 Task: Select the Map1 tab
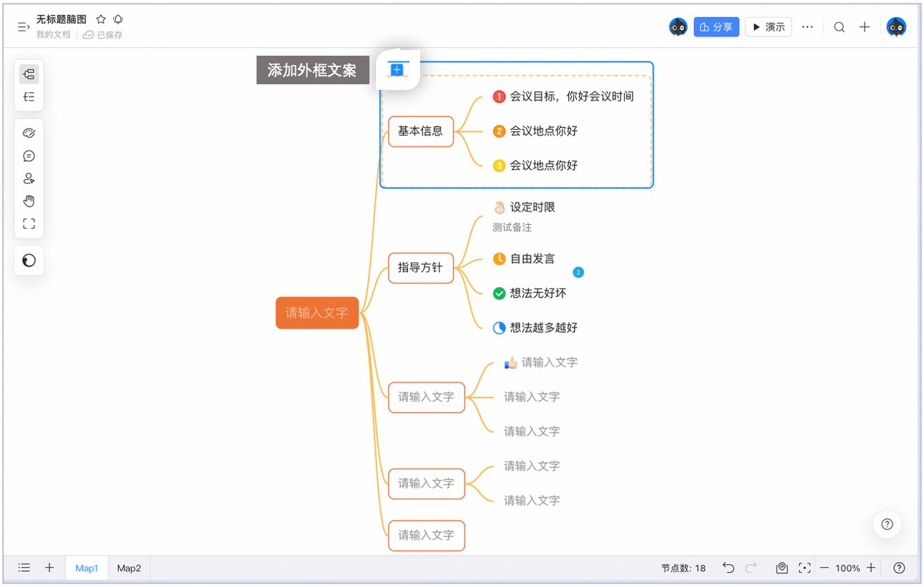[86, 568]
